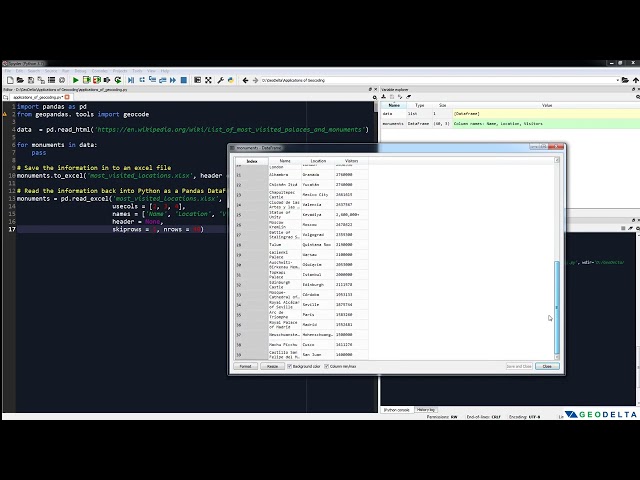The height and width of the screenshot is (480, 640).
Task: Open the Run menu
Action: (x=66, y=71)
